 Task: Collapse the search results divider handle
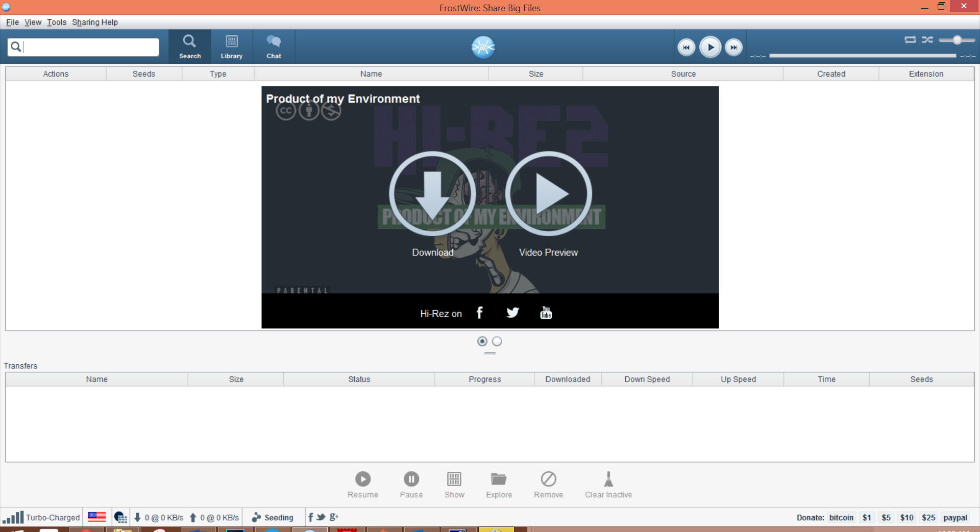pos(490,353)
